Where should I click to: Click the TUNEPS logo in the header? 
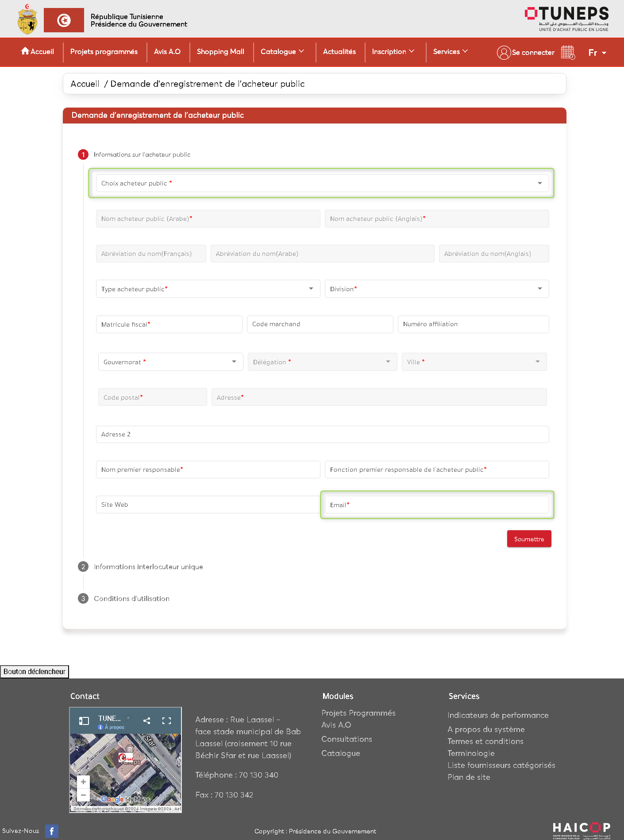567,19
